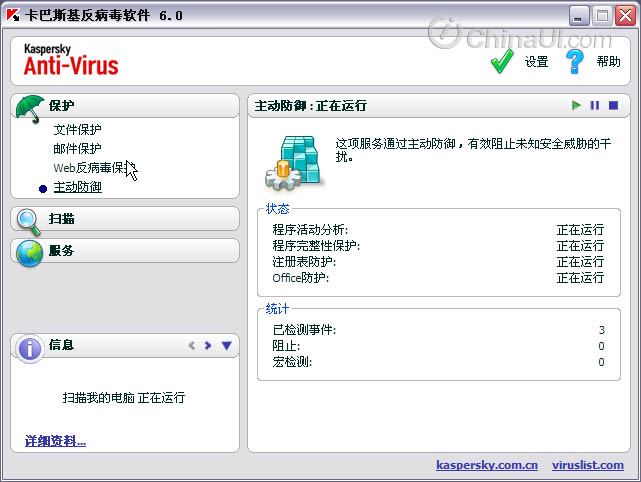Viewport: 641px width, 482px height.
Task: Click 程序完整性保护 status label
Action: (x=316, y=246)
